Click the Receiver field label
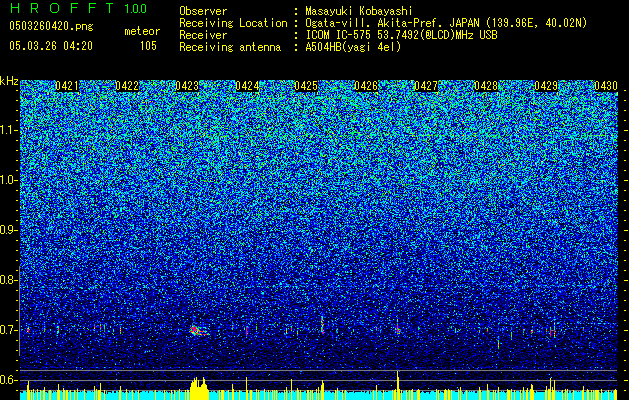629x400 pixels. coord(203,35)
